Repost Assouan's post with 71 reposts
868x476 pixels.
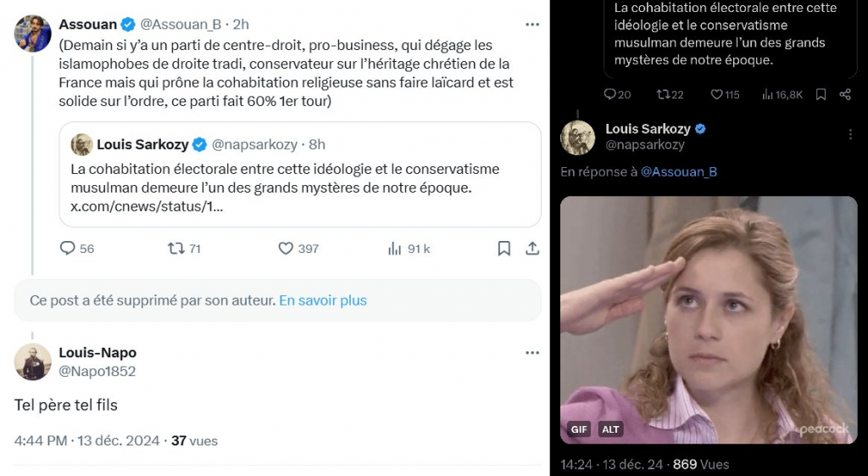point(176,249)
